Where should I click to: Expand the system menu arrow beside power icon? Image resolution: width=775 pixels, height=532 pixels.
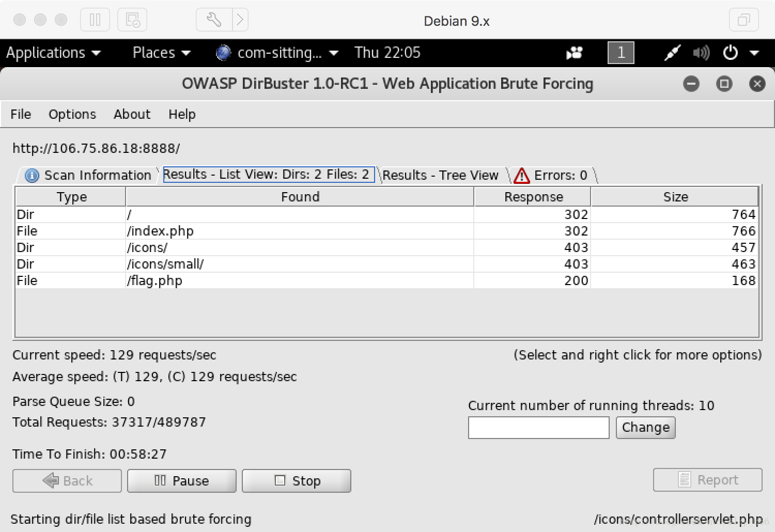click(754, 53)
